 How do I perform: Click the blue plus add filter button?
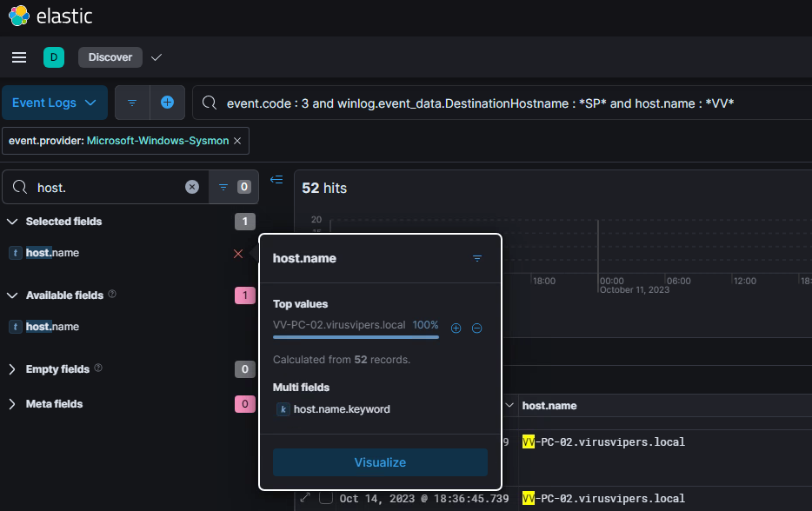point(167,103)
